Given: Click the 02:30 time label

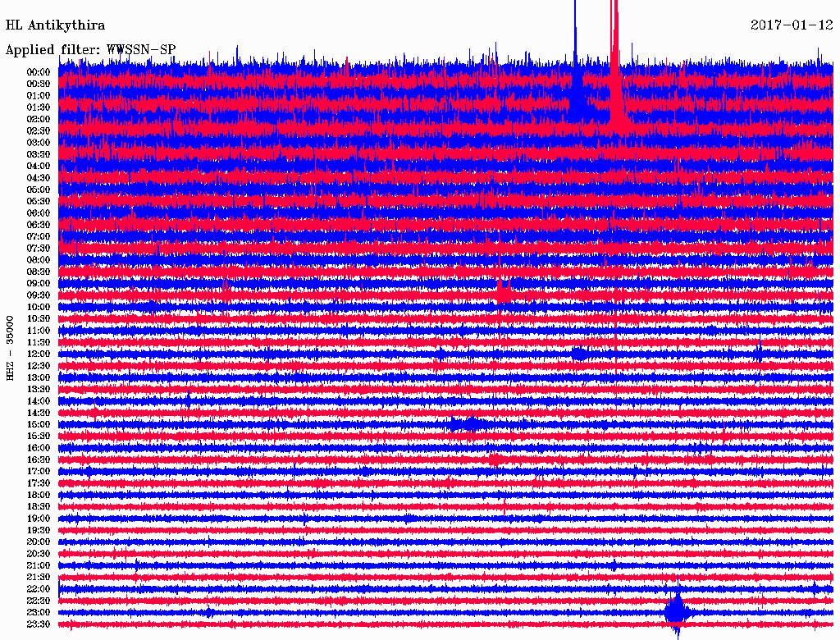Looking at the screenshot, I should (x=39, y=130).
